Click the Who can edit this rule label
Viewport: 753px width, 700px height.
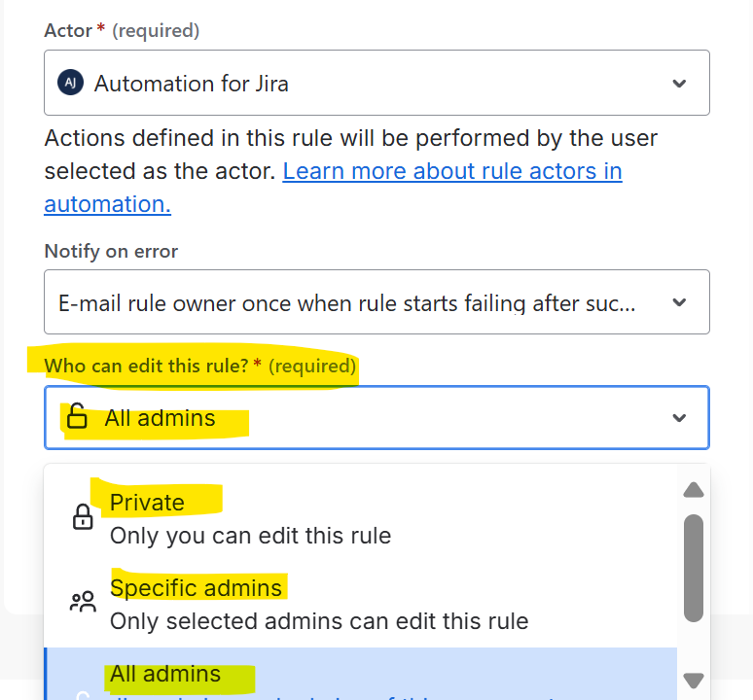pos(146,366)
